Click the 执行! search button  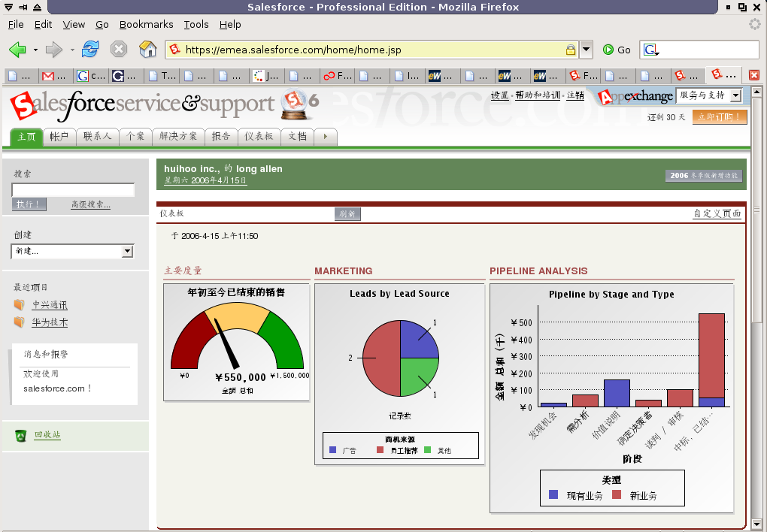click(29, 204)
